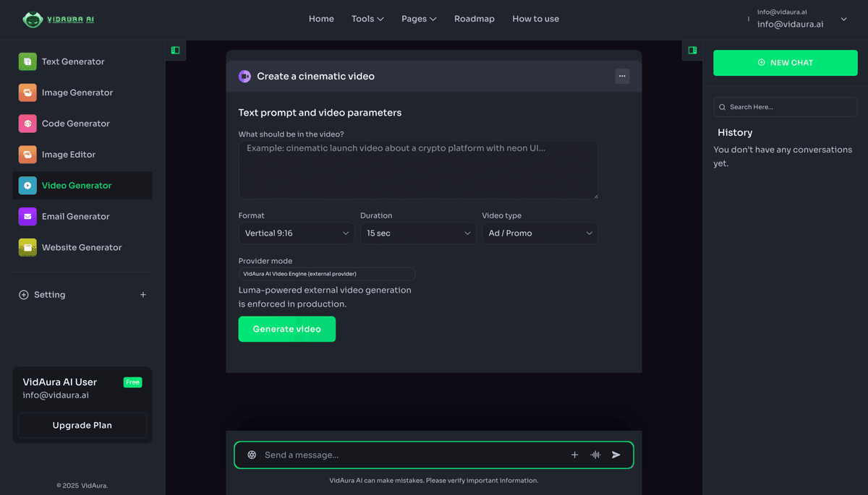Open the Format dropdown showing Vertical 9:16
Viewport: 868px width, 495px height.
pyautogui.click(x=297, y=233)
